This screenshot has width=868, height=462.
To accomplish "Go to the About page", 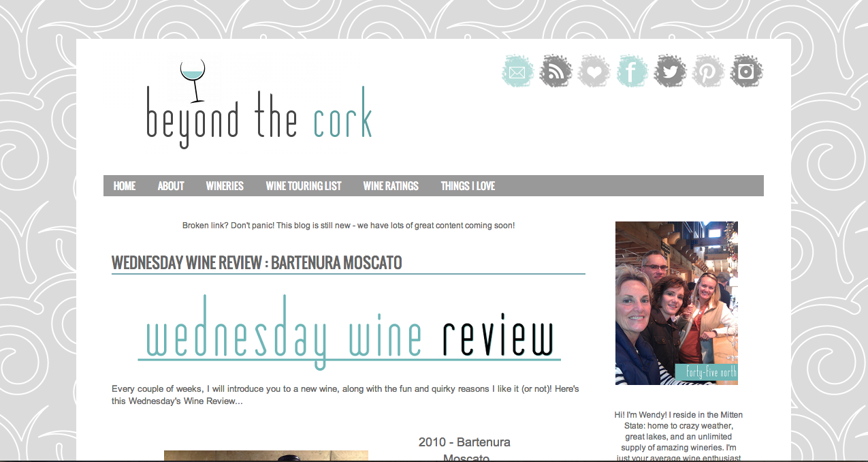I will pos(171,185).
